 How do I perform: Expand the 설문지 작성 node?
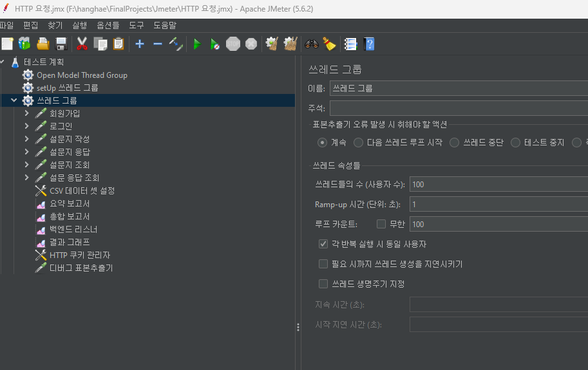(26, 139)
